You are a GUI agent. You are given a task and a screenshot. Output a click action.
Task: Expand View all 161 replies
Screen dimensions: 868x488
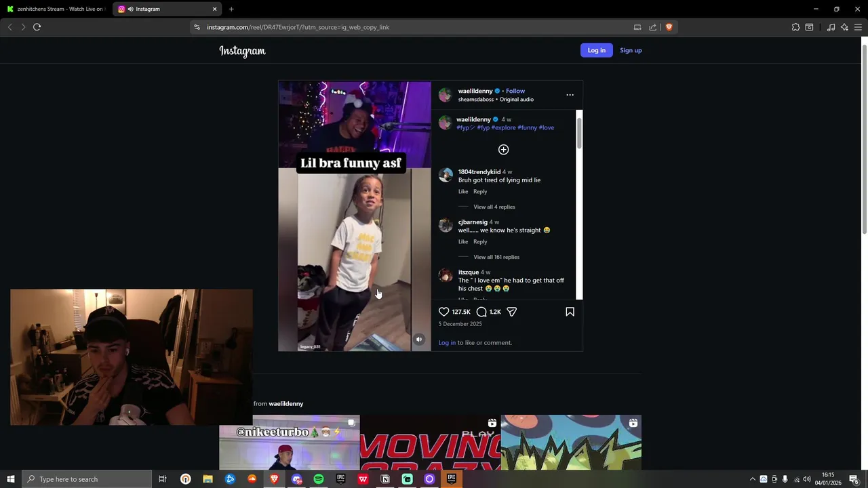(x=496, y=257)
